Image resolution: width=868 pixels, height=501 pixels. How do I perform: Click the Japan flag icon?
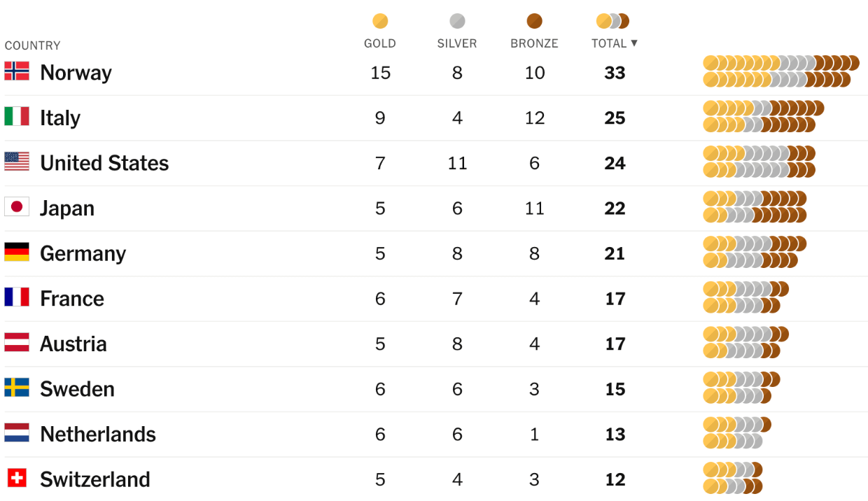coord(17,207)
